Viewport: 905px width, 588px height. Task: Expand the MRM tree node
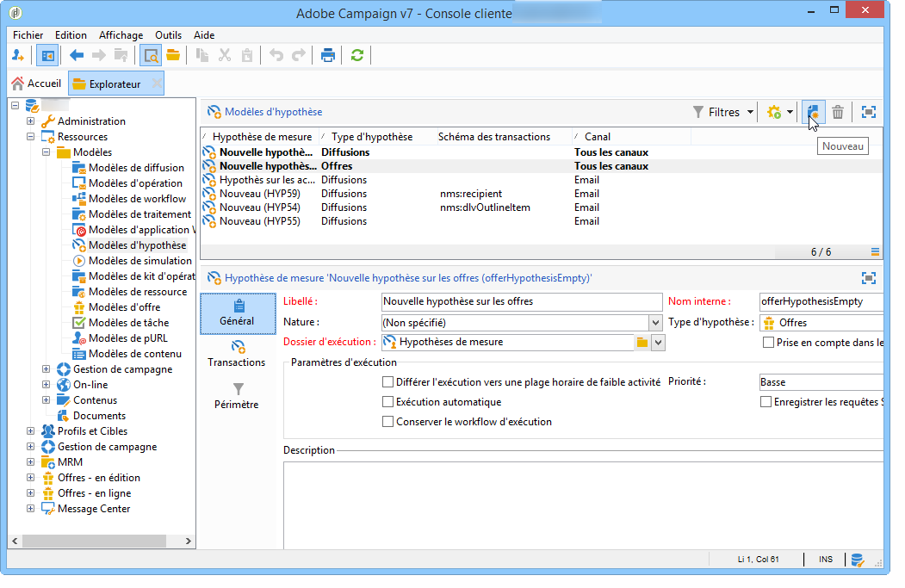tap(30, 462)
